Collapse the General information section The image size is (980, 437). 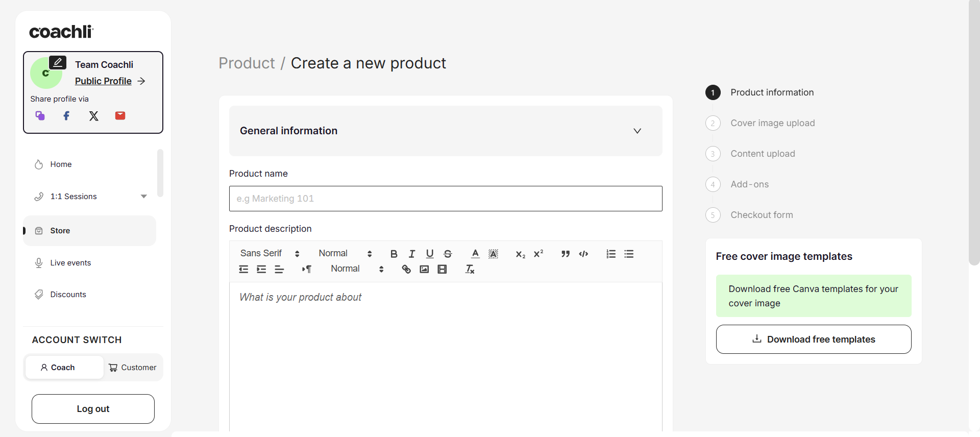tap(637, 131)
